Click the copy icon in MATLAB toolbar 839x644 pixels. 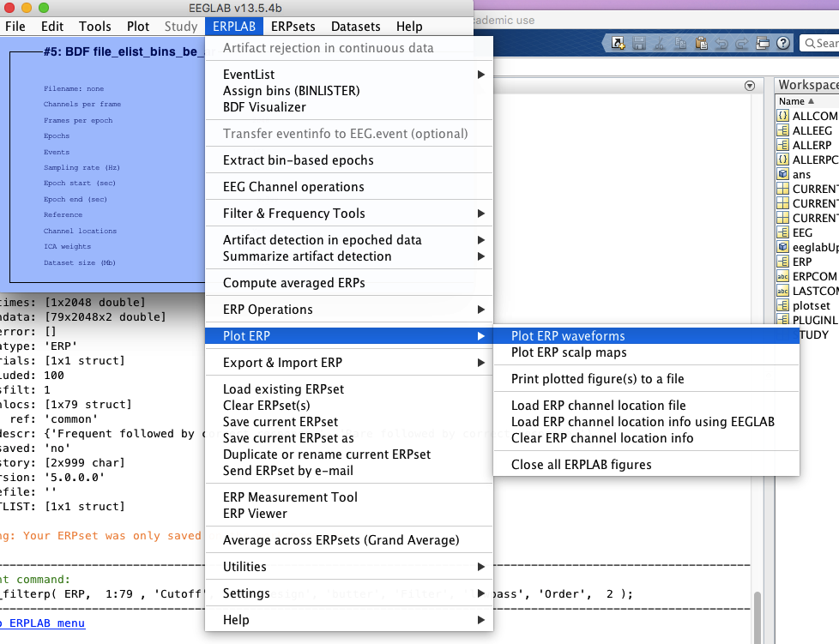[680, 44]
